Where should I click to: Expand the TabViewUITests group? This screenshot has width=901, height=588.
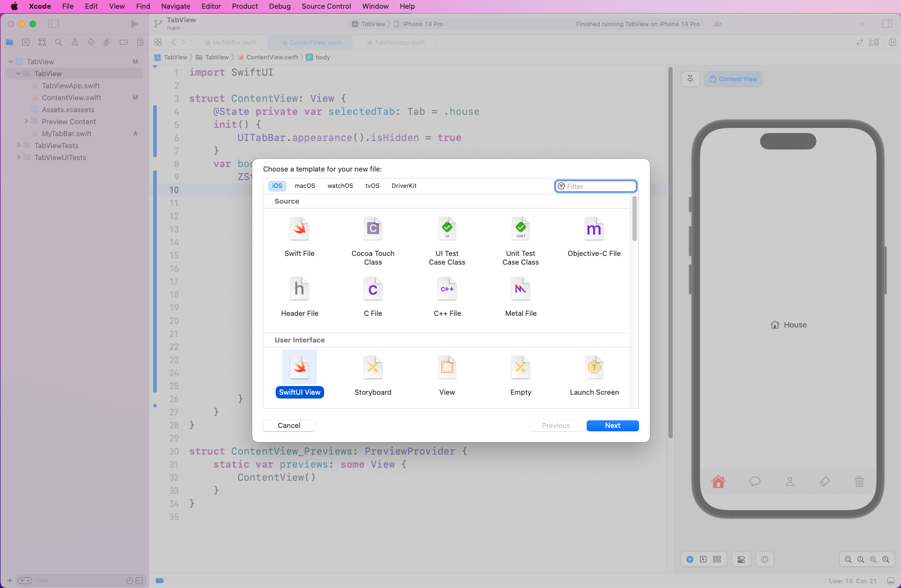coord(19,157)
